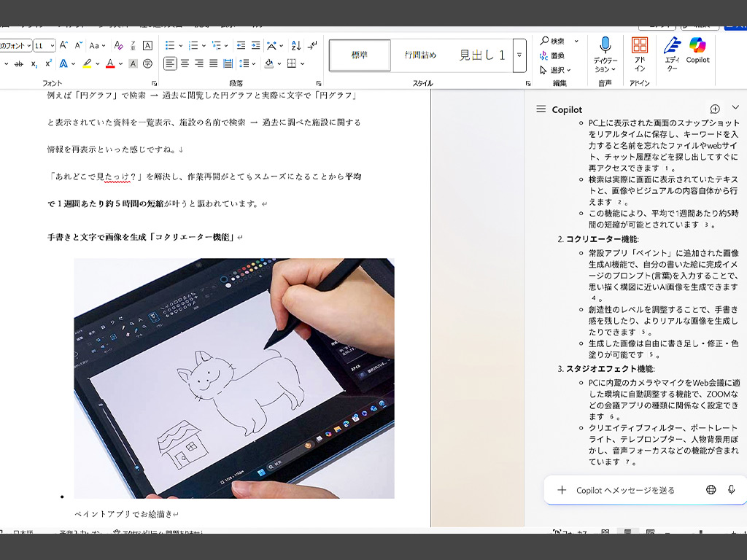Click the Replace button

pos(552,55)
